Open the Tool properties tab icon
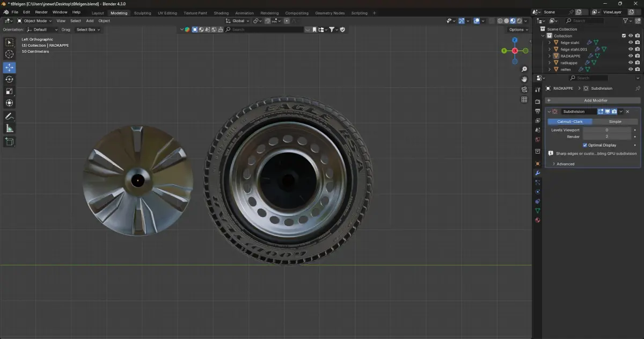The image size is (644, 339). (x=538, y=90)
